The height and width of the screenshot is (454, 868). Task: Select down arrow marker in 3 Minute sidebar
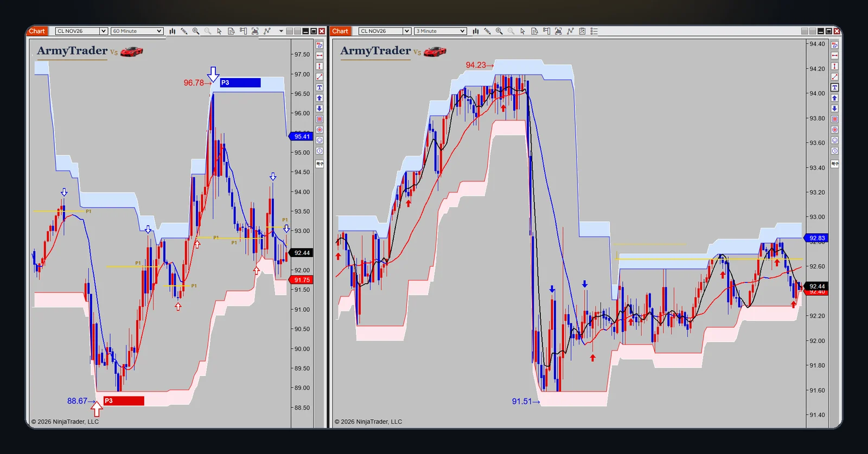834,108
